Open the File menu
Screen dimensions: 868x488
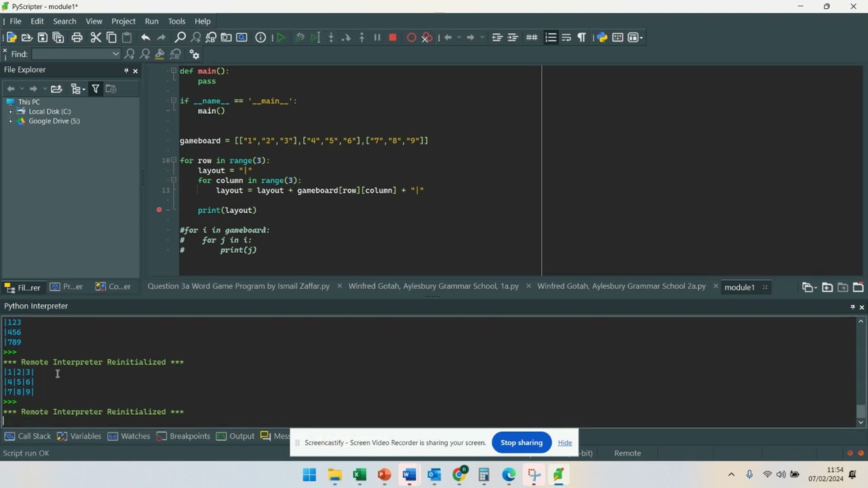(x=16, y=21)
